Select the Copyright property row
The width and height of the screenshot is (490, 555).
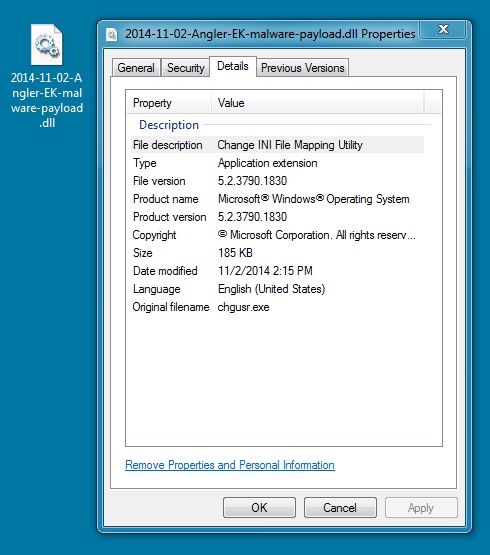tap(277, 235)
